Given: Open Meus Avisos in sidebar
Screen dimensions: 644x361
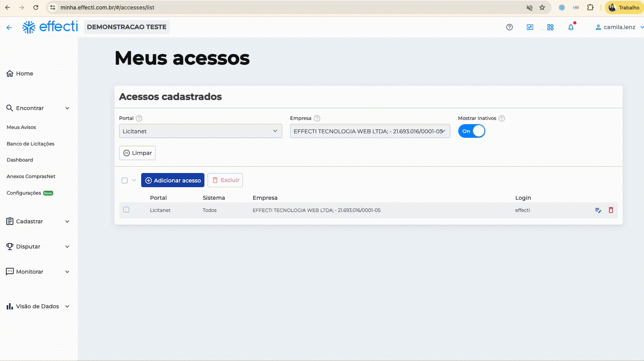Looking at the screenshot, I should point(21,127).
